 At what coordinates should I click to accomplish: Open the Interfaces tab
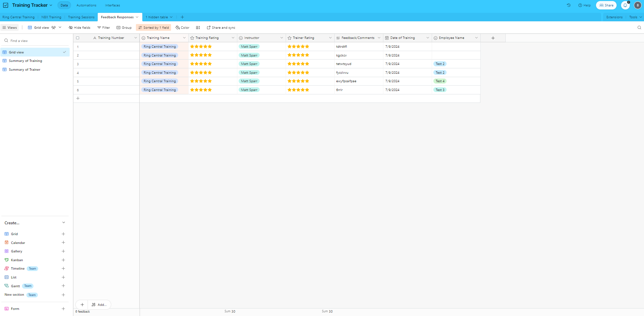coord(113,5)
